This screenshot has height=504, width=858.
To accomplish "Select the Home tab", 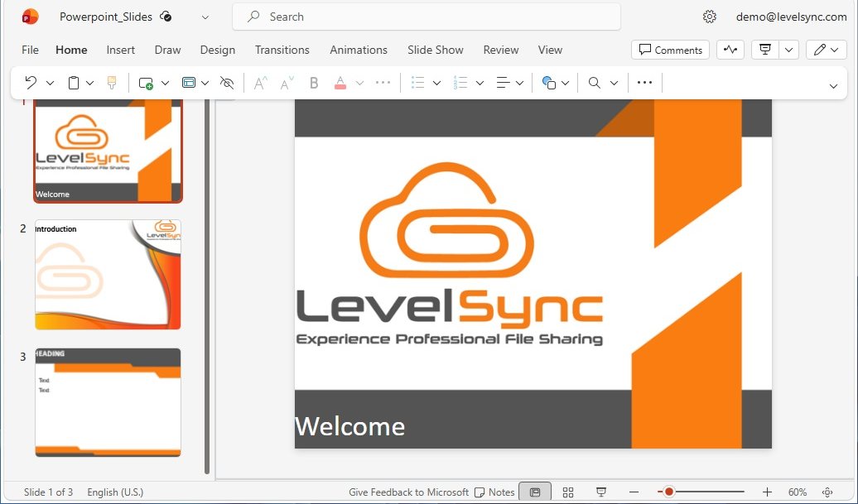I will [71, 50].
